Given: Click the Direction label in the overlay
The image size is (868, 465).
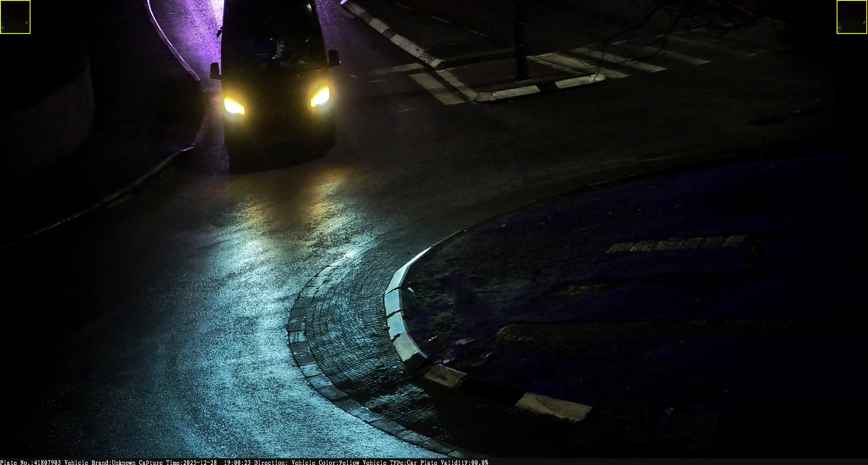Looking at the screenshot, I should pyautogui.click(x=271, y=462).
